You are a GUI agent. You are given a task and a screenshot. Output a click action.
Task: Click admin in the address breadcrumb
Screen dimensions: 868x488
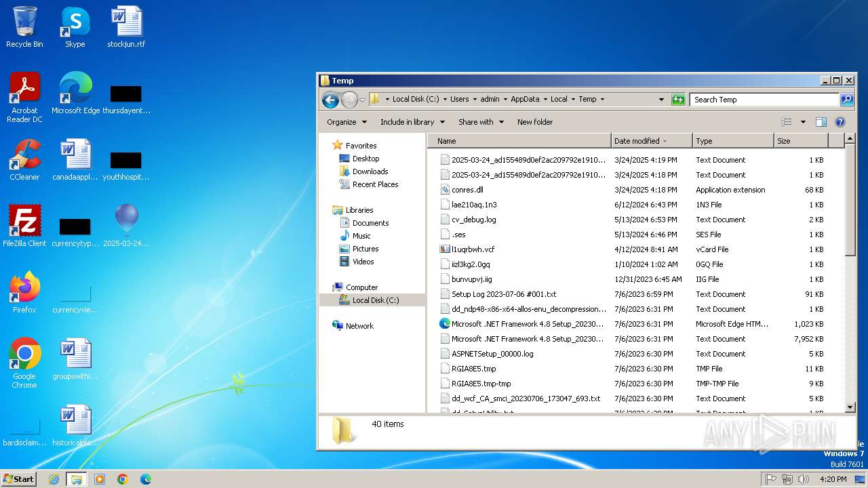point(490,99)
